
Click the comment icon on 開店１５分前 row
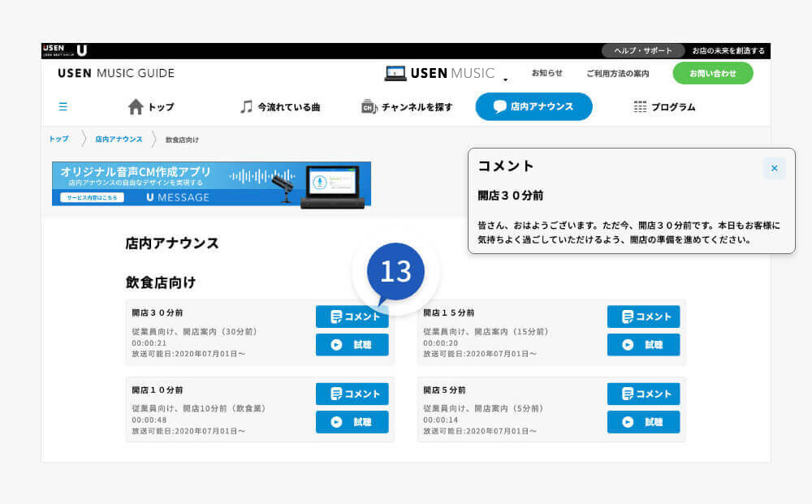coord(628,317)
